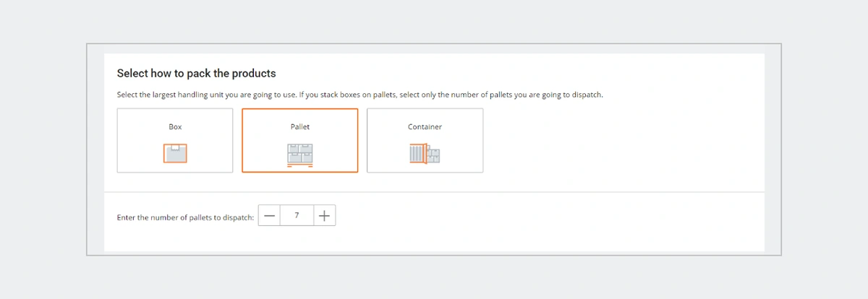The height and width of the screenshot is (299, 868).
Task: Click the 'Select how to pack the products' heading
Action: [x=197, y=74]
